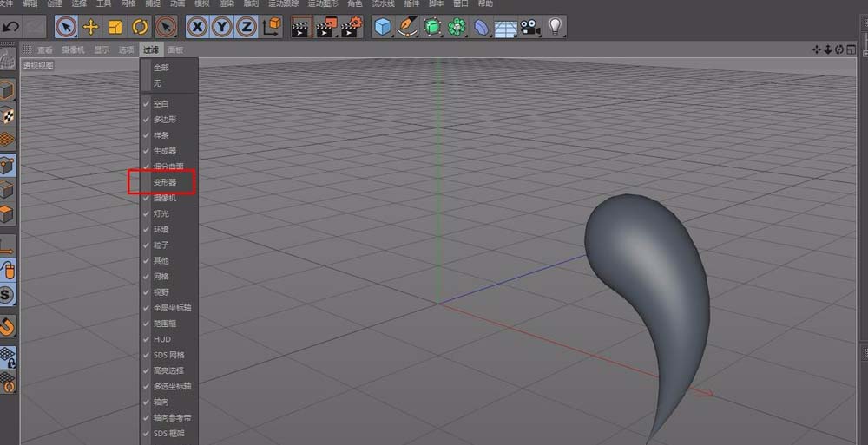Toggle the X axis lock icon
Image resolution: width=868 pixels, height=445 pixels.
pyautogui.click(x=198, y=27)
